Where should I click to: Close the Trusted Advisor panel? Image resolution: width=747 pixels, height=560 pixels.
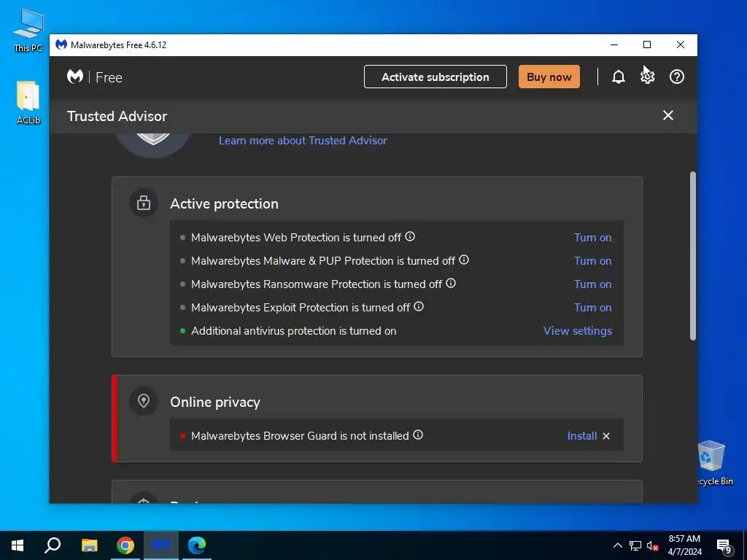click(x=668, y=115)
